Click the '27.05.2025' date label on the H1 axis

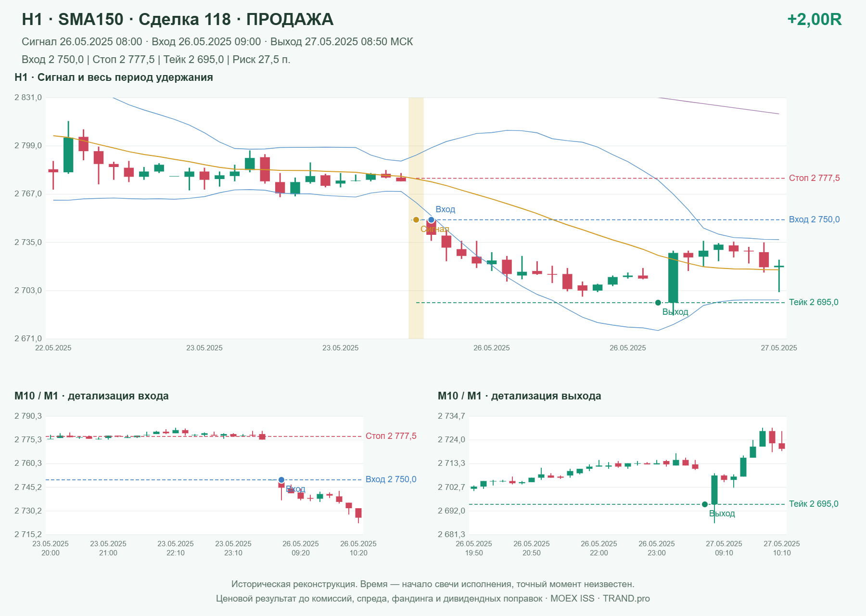pyautogui.click(x=778, y=348)
